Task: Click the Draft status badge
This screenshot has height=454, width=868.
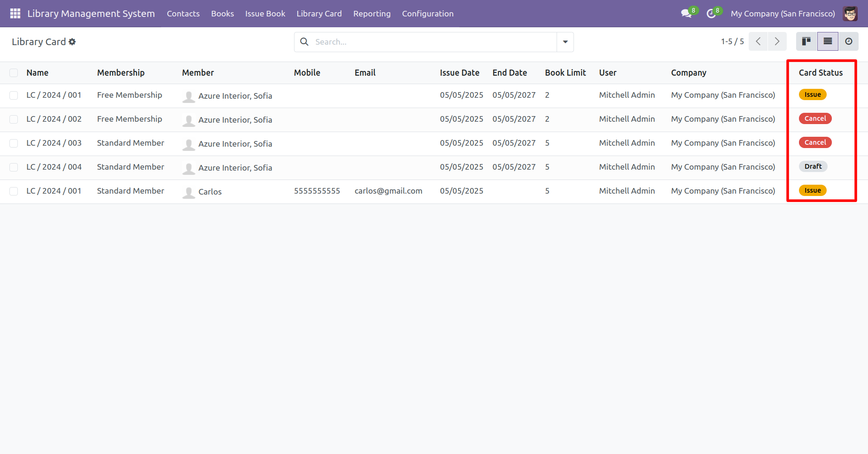Action: [813, 166]
